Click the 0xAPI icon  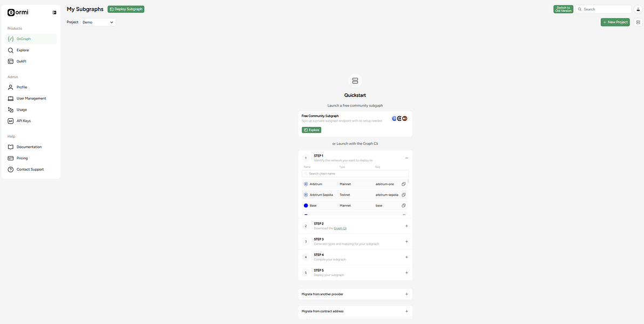coord(11,61)
